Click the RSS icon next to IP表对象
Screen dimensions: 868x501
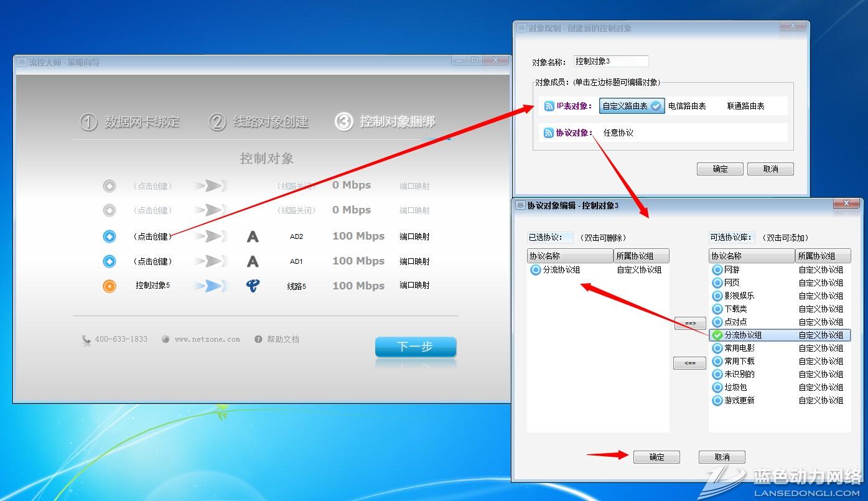coord(549,106)
